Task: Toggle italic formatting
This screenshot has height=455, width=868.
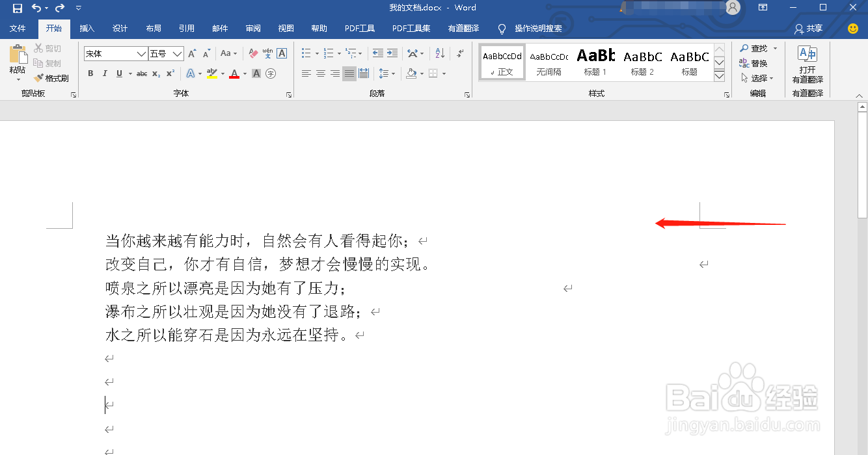Action: tap(105, 73)
